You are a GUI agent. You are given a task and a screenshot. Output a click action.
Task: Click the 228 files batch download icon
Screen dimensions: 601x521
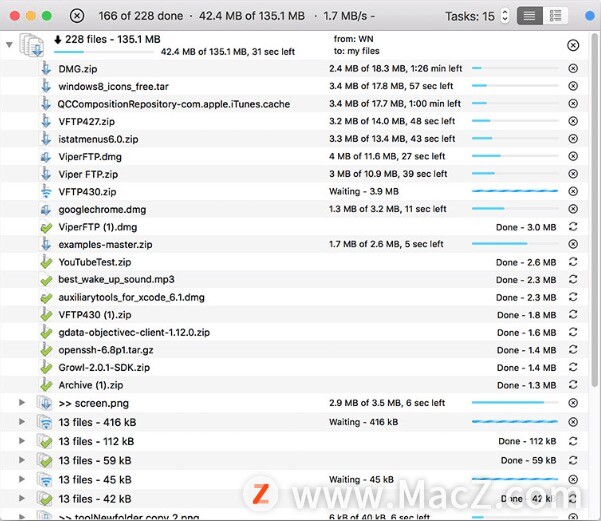[x=32, y=45]
